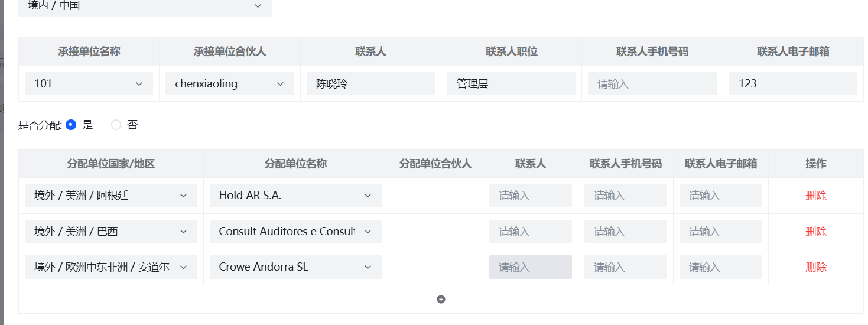Screen dimensions: 868x325
Task: Expand the chenxiaoling partner dropdown
Action: pyautogui.click(x=229, y=84)
